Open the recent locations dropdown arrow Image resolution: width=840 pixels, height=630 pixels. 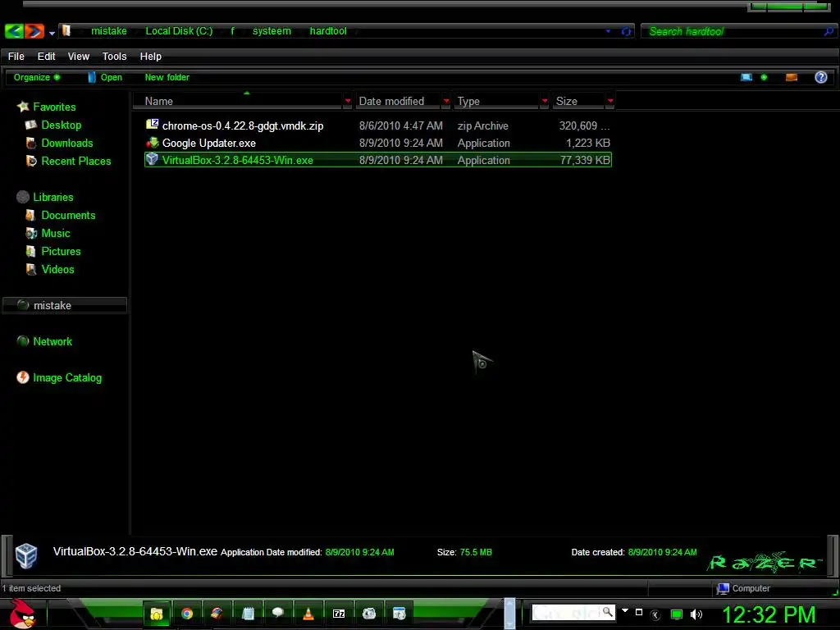pos(52,33)
